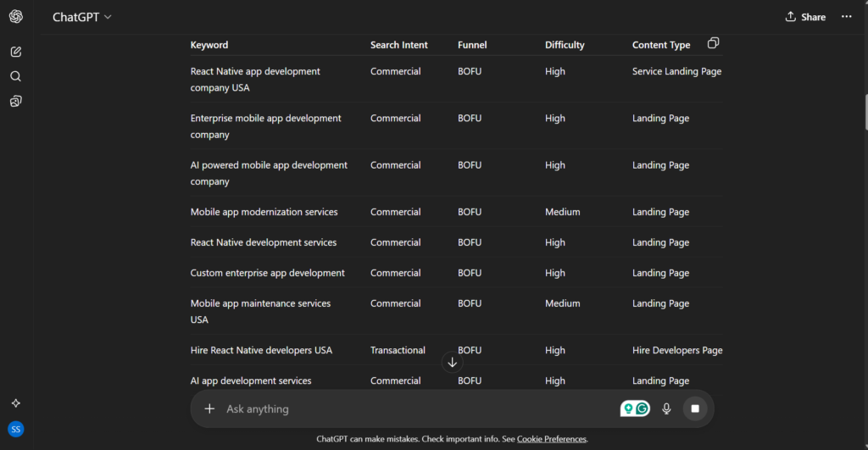Click the Keyword column header
The width and height of the screenshot is (868, 450).
point(209,45)
